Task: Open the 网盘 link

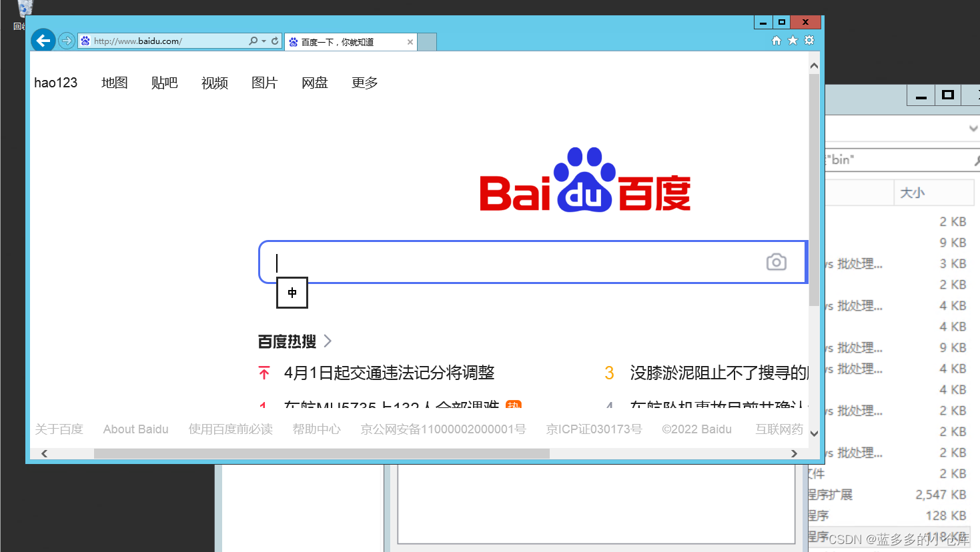Action: click(x=315, y=83)
